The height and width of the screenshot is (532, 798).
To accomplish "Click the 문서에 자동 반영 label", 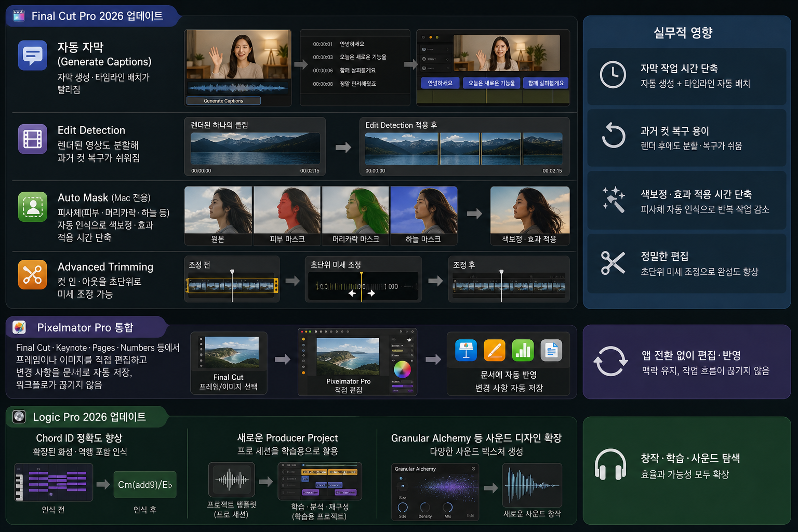I will click(x=509, y=375).
